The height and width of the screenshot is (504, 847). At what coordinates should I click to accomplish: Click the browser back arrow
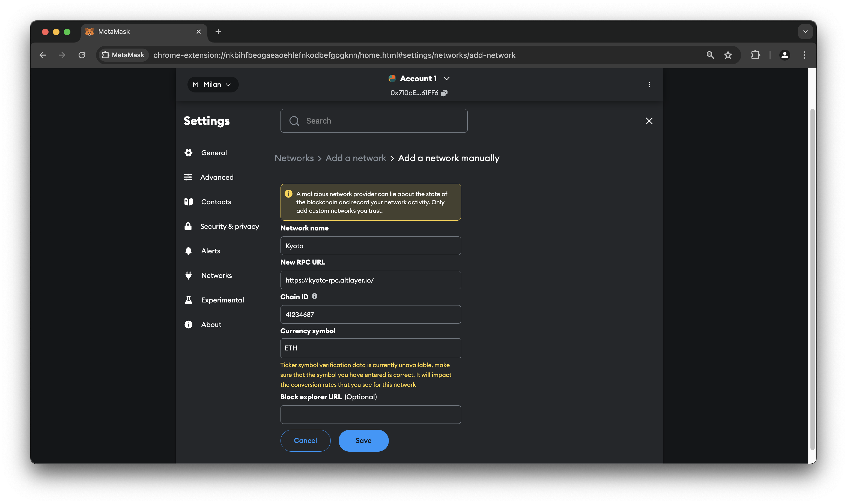pos(43,55)
